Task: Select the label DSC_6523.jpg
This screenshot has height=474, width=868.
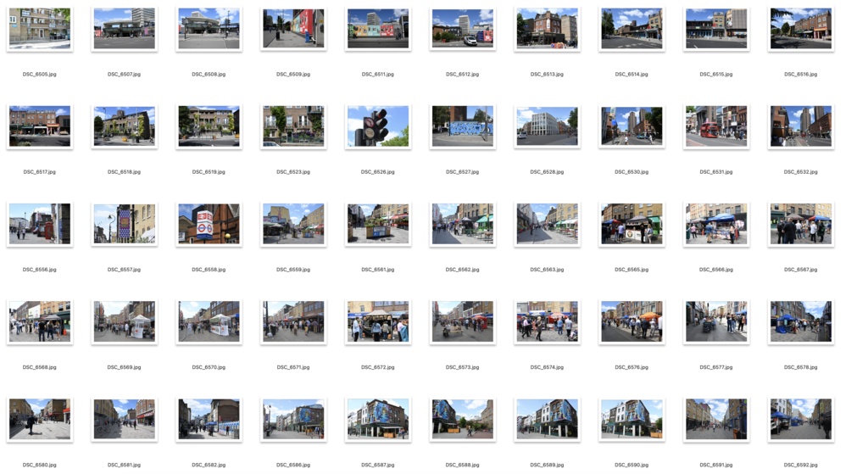Action: click(x=293, y=172)
